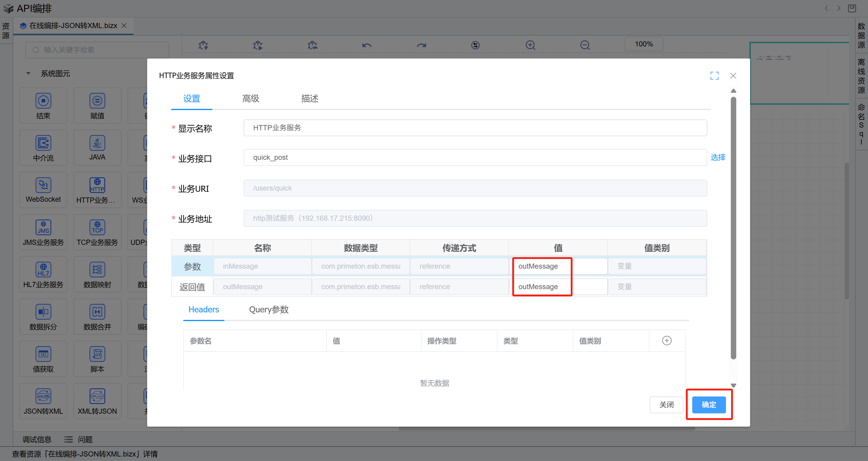Select the XML转JSON component icon
The image size is (868, 461).
point(97,396)
